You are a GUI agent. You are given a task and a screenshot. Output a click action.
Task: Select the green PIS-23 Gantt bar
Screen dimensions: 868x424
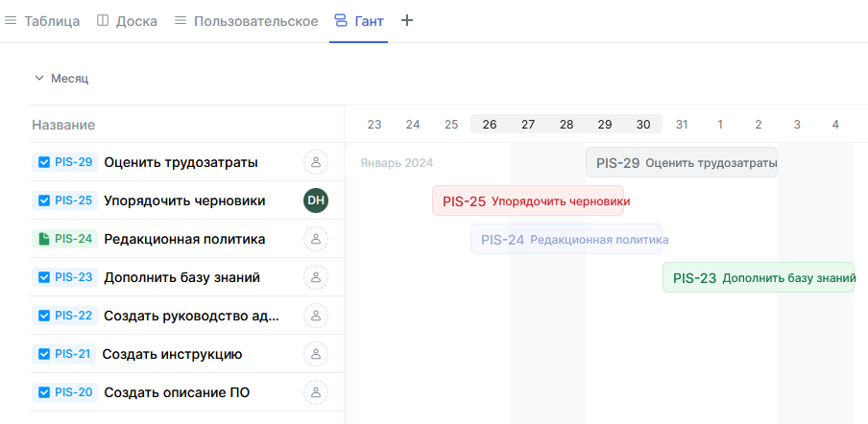coord(758,277)
